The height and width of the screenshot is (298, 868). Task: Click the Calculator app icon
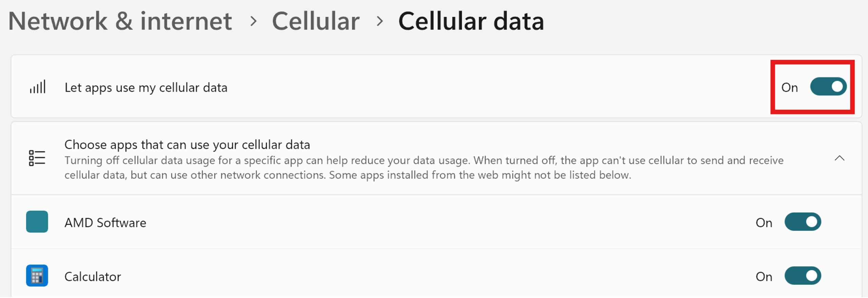37,276
